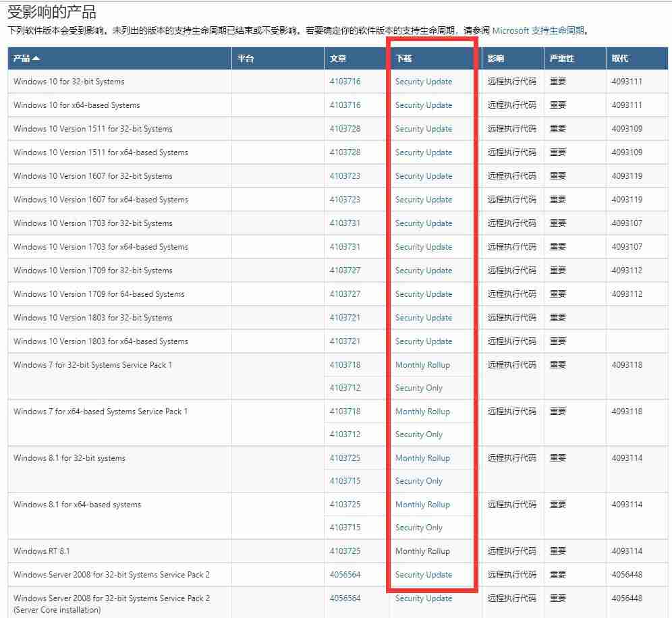Open article 4103723 for Version 1607 x64-based
The image size is (672, 618).
point(345,199)
